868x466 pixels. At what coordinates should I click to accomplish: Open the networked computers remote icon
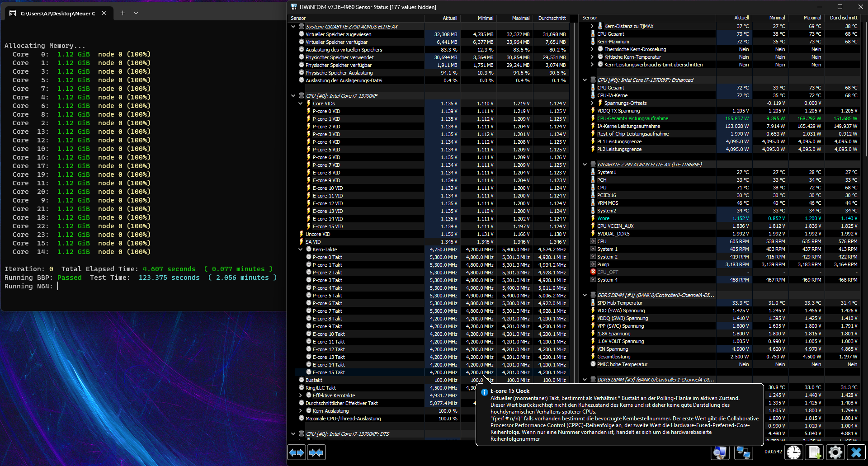[x=744, y=452]
